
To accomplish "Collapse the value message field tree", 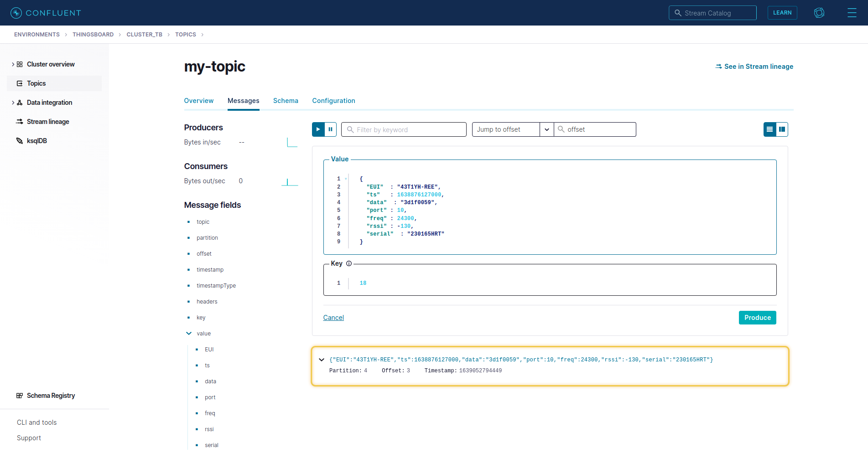I will point(189,334).
